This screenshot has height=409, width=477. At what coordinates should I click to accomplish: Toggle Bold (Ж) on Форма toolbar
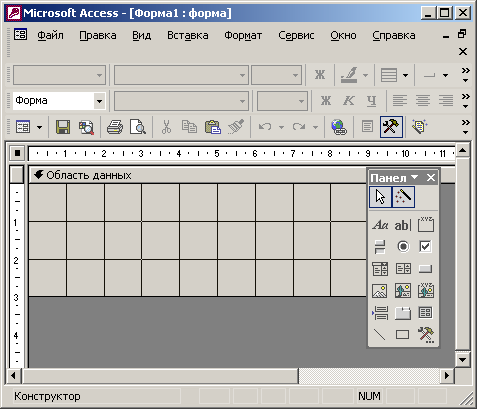tap(326, 101)
